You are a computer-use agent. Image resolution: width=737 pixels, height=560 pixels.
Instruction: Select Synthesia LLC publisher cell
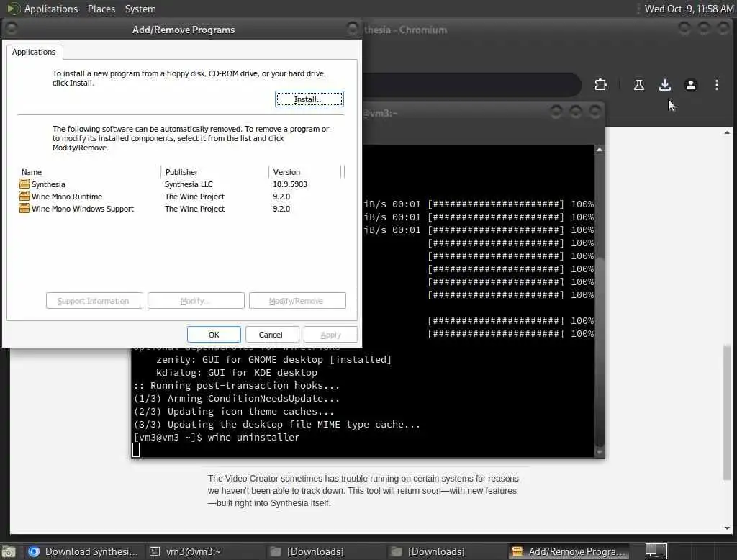[189, 184]
